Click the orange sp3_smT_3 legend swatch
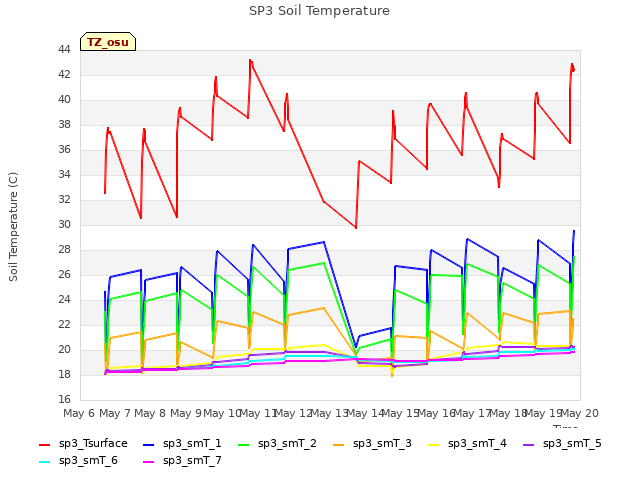Screen dimensions: 640x480 point(339,444)
